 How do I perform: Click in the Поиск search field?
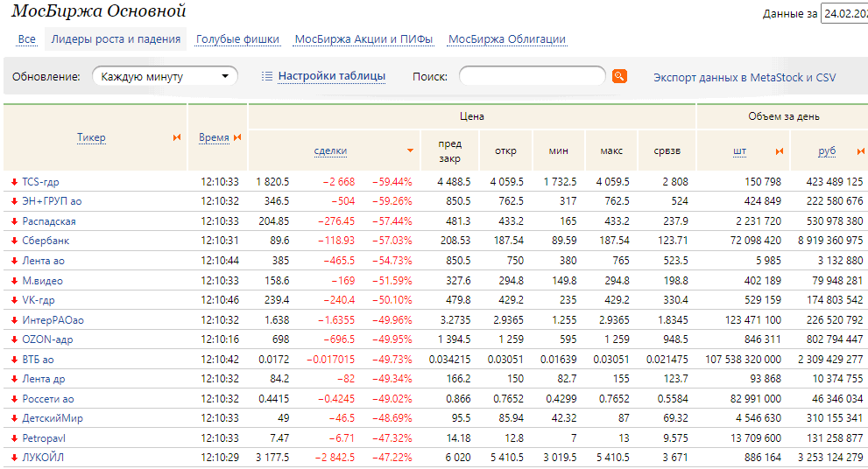[533, 76]
